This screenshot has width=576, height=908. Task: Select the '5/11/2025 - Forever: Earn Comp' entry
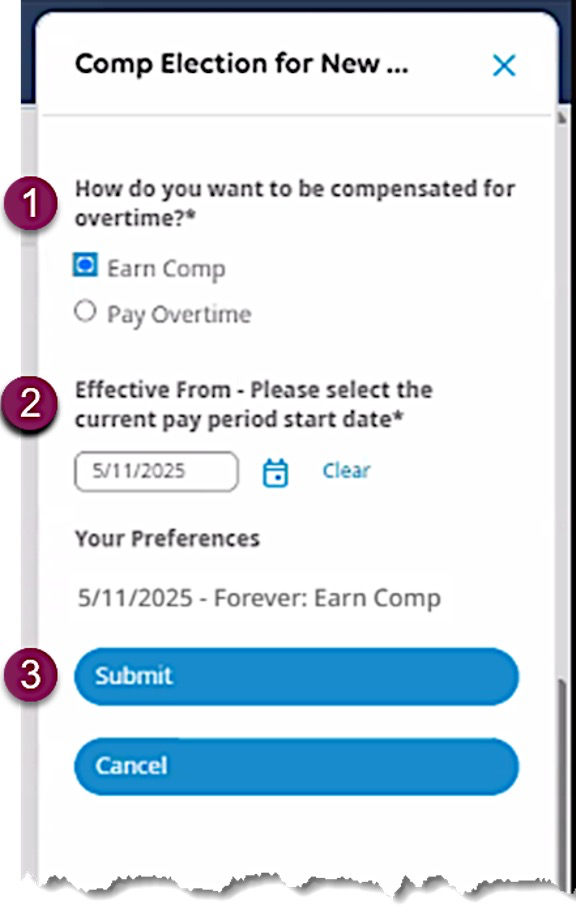pos(259,598)
